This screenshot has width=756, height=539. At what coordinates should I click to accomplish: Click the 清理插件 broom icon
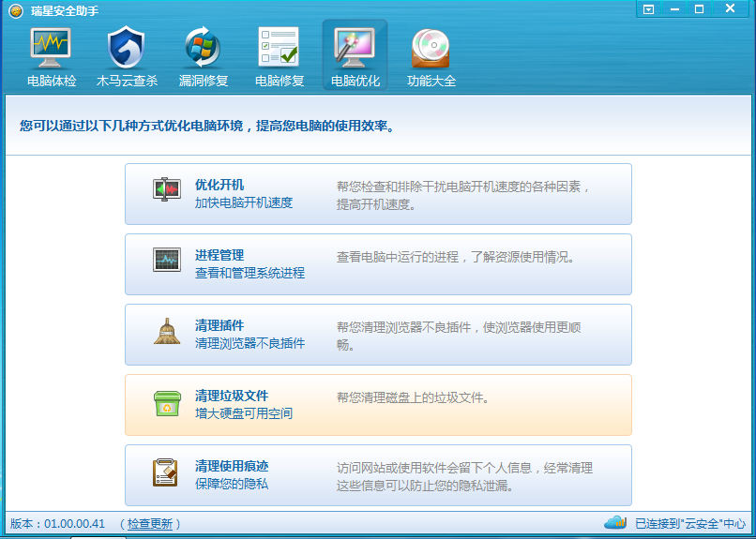(x=167, y=331)
